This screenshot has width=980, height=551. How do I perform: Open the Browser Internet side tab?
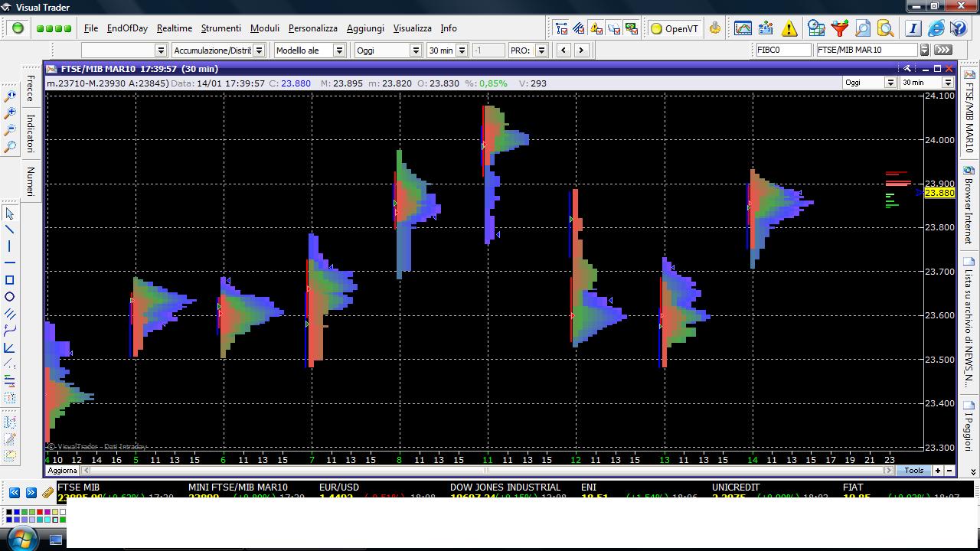(969, 206)
